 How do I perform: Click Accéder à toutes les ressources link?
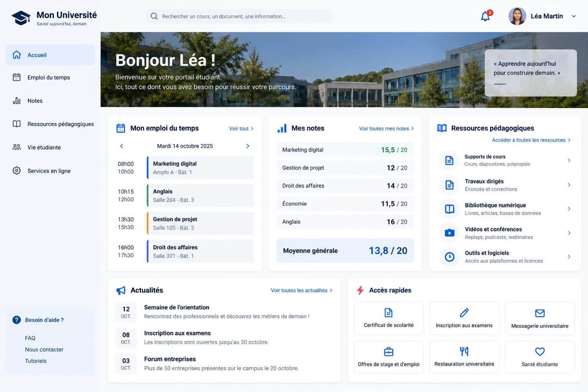[531, 140]
